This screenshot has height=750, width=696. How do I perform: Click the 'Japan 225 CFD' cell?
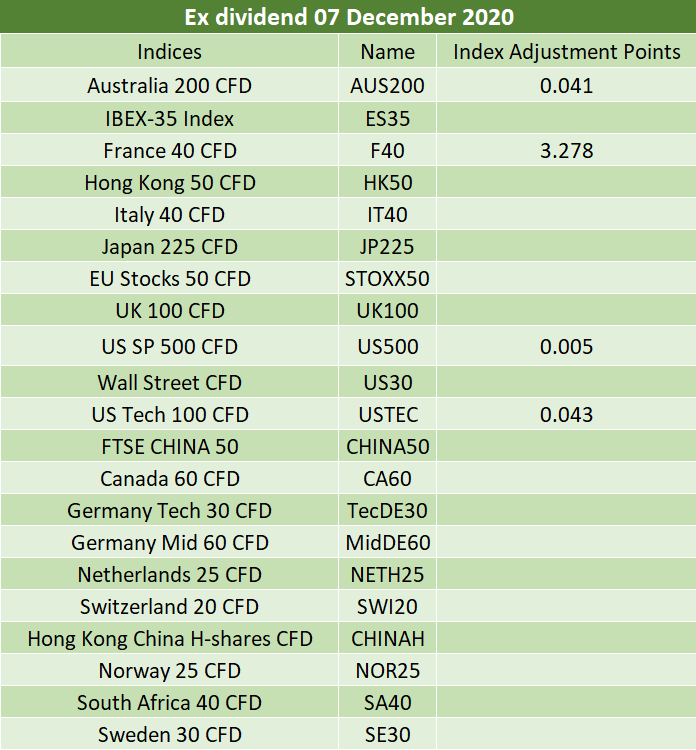point(169,247)
